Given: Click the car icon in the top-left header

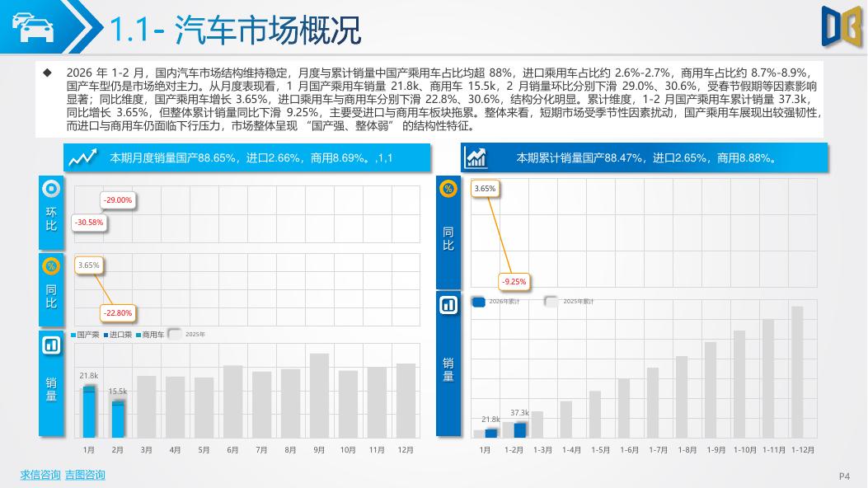Looking at the screenshot, I should coord(33,25).
